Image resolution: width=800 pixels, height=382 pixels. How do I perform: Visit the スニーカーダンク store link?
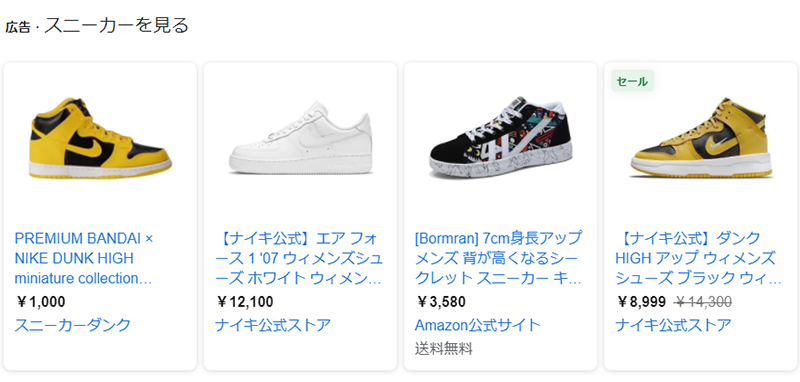tap(72, 325)
